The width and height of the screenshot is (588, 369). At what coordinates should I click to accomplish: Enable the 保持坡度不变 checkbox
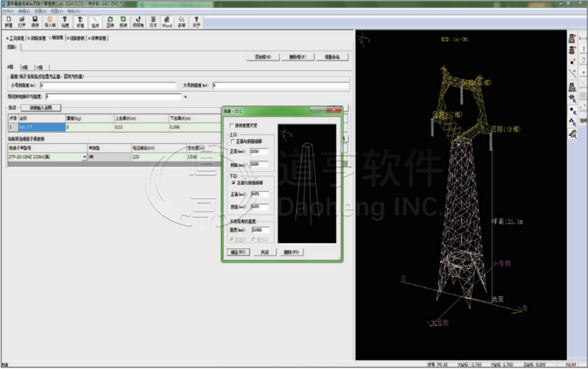(232, 126)
